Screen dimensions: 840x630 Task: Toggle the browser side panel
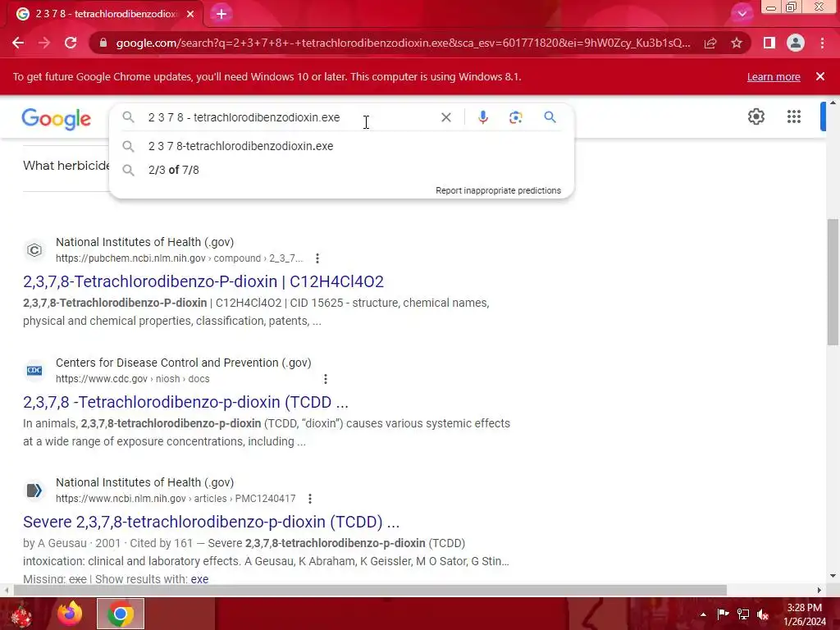pyautogui.click(x=769, y=43)
